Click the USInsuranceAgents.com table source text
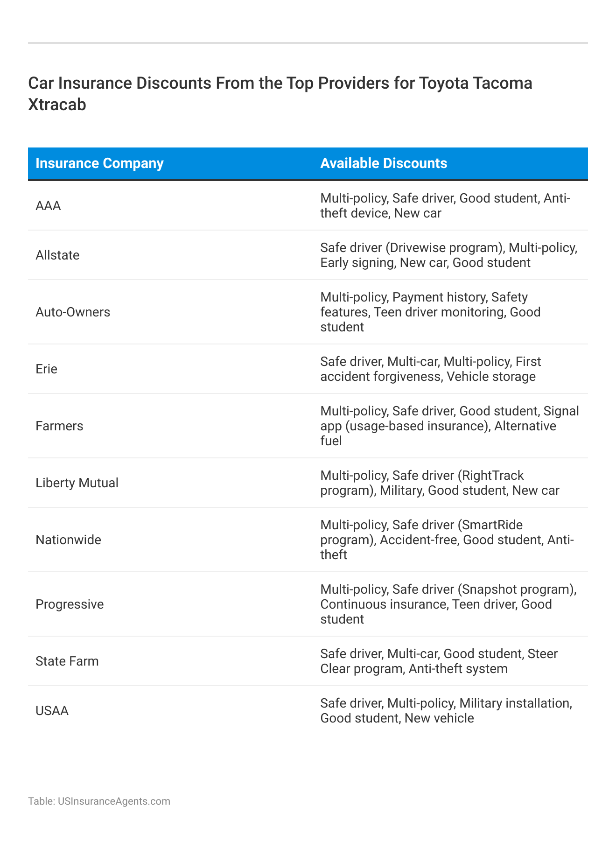This screenshot has width=616, height=856. point(99,801)
